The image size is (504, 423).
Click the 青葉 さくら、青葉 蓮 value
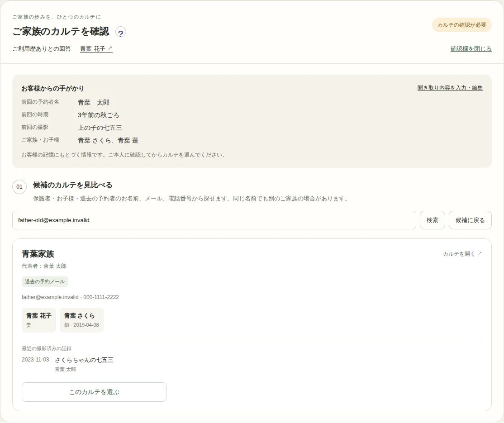click(108, 140)
